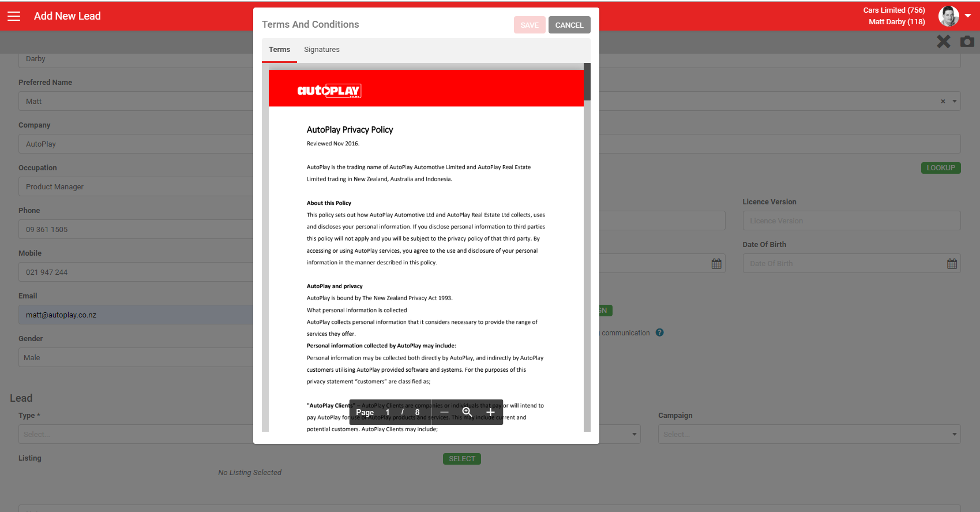Click the PDF vertical scrollbar thumb
This screenshot has width=980, height=512.
coord(587,82)
